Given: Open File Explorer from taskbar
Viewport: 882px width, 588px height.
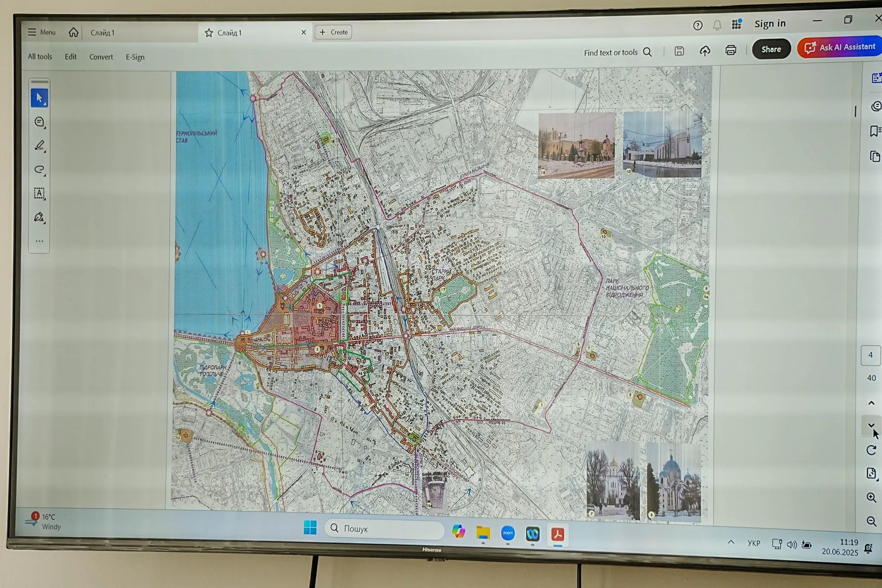Looking at the screenshot, I should (x=483, y=532).
